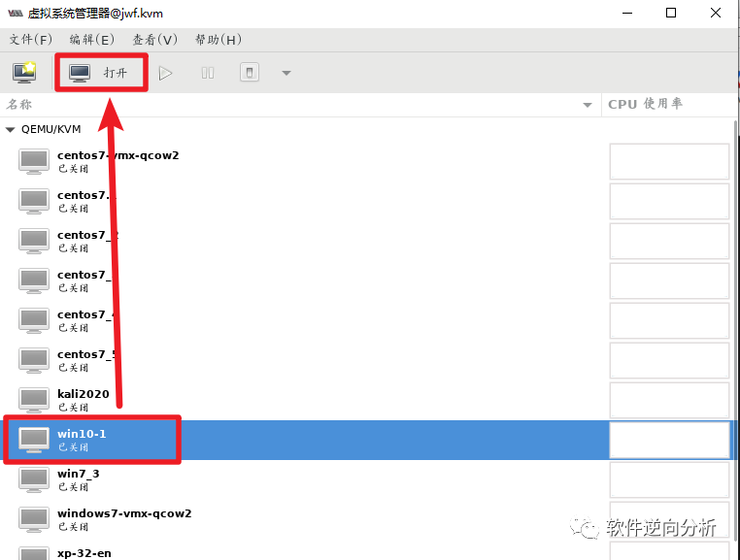This screenshot has width=740, height=560.
Task: Click the monitor icon of xp-32-en
Action: click(34, 553)
